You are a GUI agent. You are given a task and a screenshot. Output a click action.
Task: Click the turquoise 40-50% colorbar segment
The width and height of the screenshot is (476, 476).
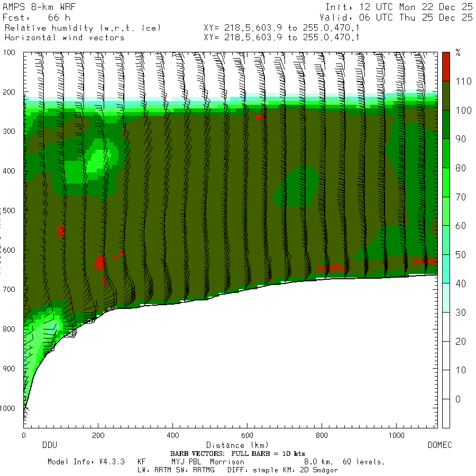pyautogui.click(x=446, y=269)
